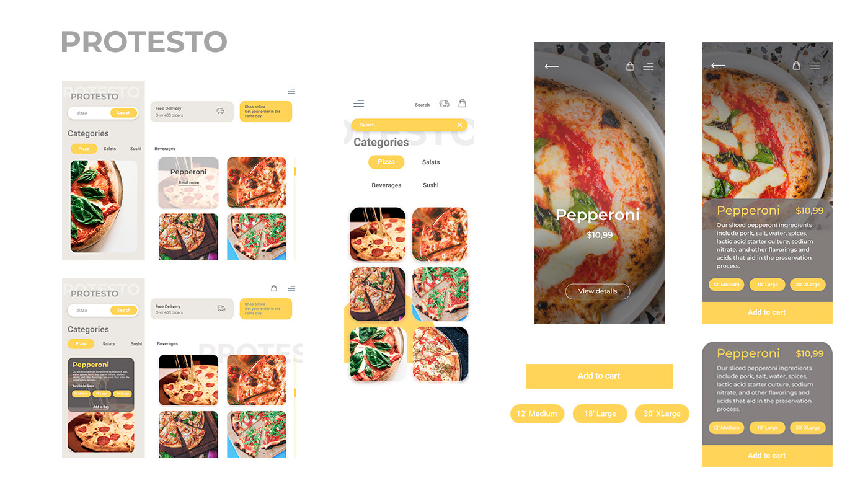Open Beverages category in center mobile screen
The image size is (868, 496).
386,185
